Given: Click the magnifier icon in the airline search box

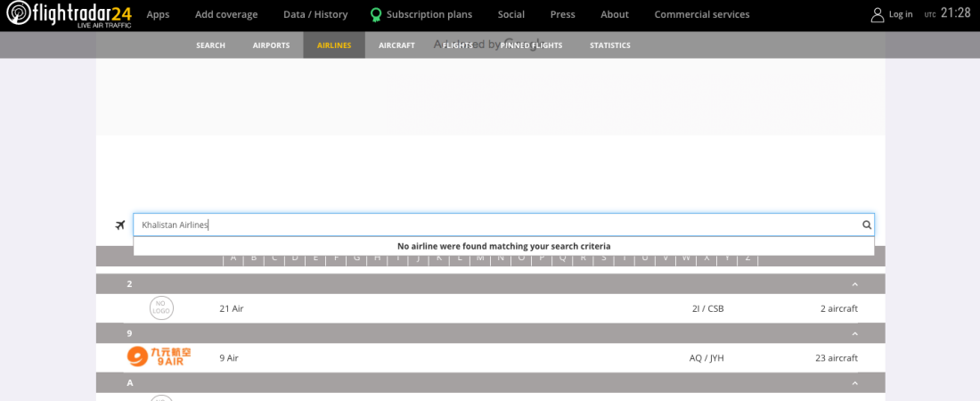Looking at the screenshot, I should [x=867, y=225].
